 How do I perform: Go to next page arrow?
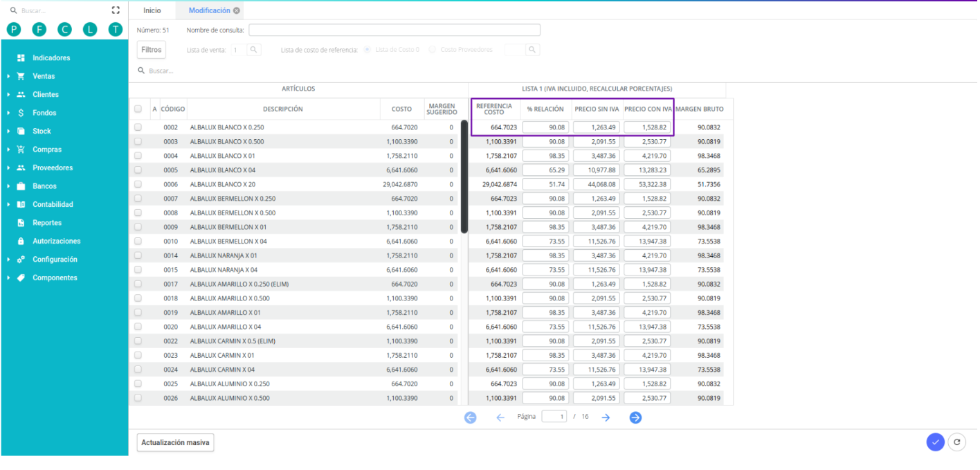pyautogui.click(x=606, y=417)
